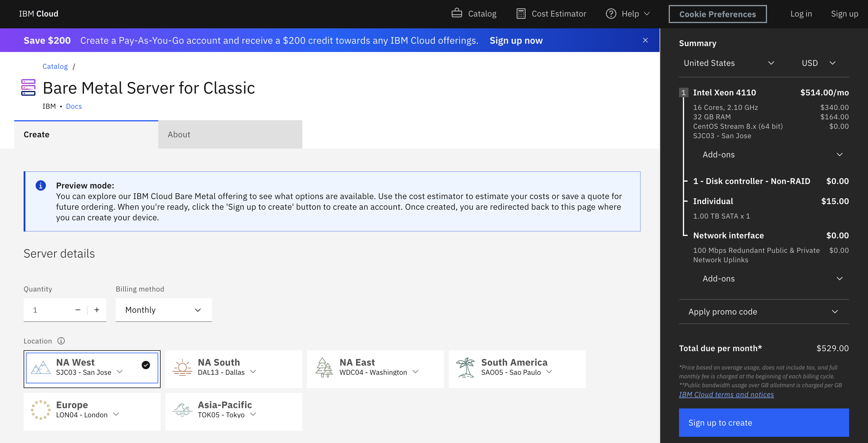Click the Cookie Preferences icon button
The image size is (868, 443).
coord(717,13)
